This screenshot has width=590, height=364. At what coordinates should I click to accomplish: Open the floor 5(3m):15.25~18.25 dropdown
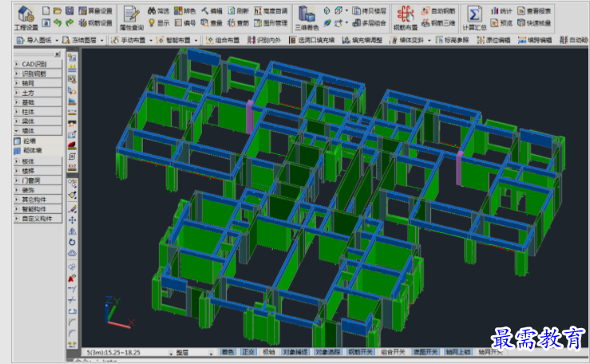(171, 353)
